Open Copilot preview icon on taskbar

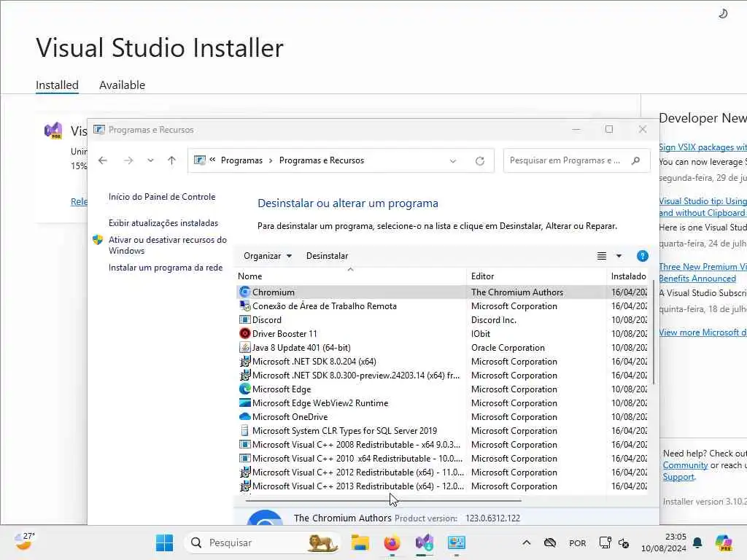(724, 542)
